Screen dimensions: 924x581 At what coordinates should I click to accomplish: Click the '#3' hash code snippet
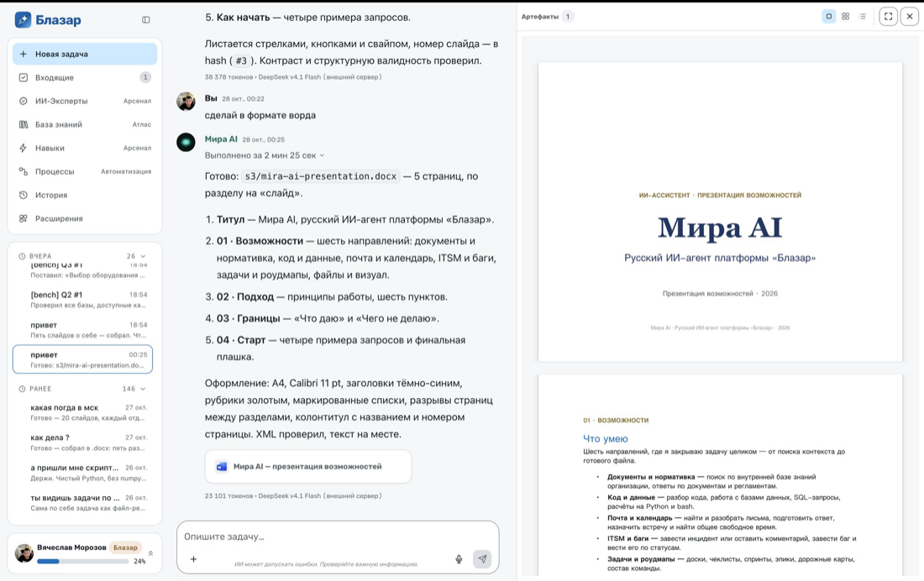242,60
